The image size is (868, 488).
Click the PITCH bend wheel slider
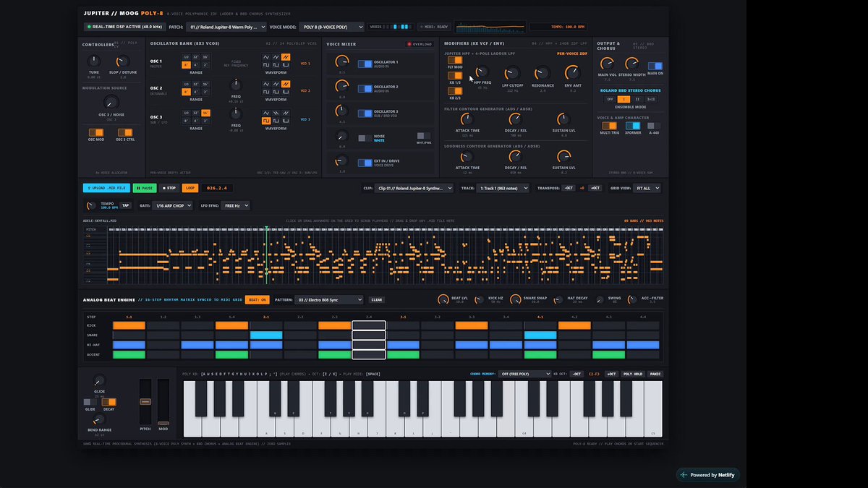pos(145,401)
